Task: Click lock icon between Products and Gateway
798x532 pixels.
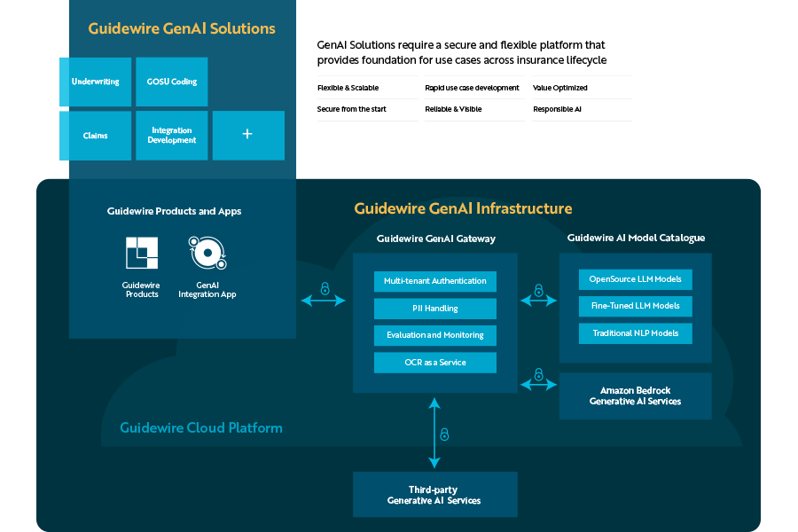Action: point(325,289)
